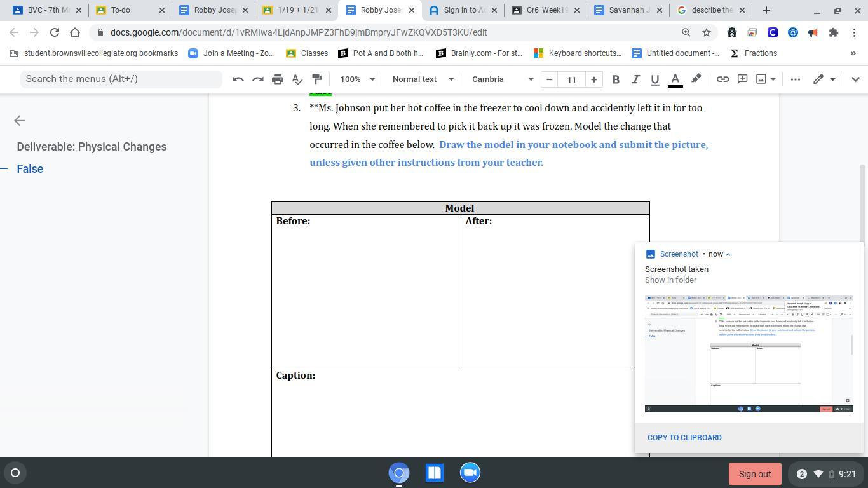Toggle italic formatting

pos(635,79)
